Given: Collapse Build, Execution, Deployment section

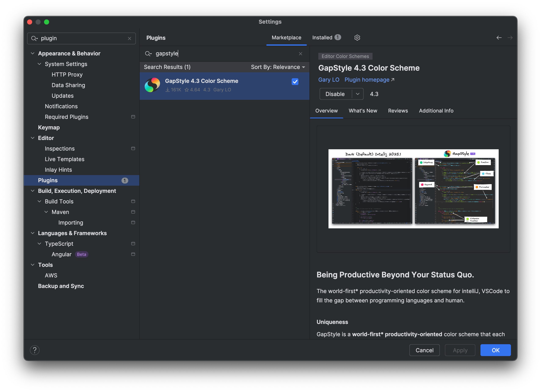Looking at the screenshot, I should pyautogui.click(x=33, y=191).
